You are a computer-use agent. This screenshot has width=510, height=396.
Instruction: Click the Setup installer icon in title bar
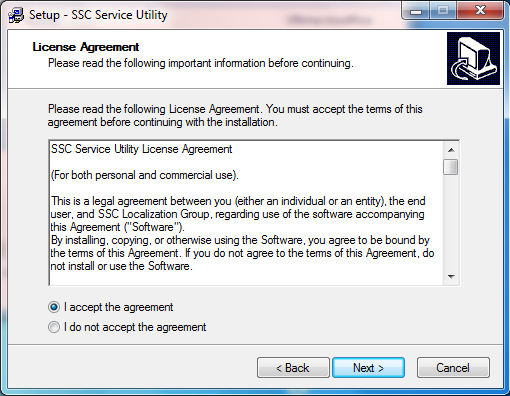16,15
